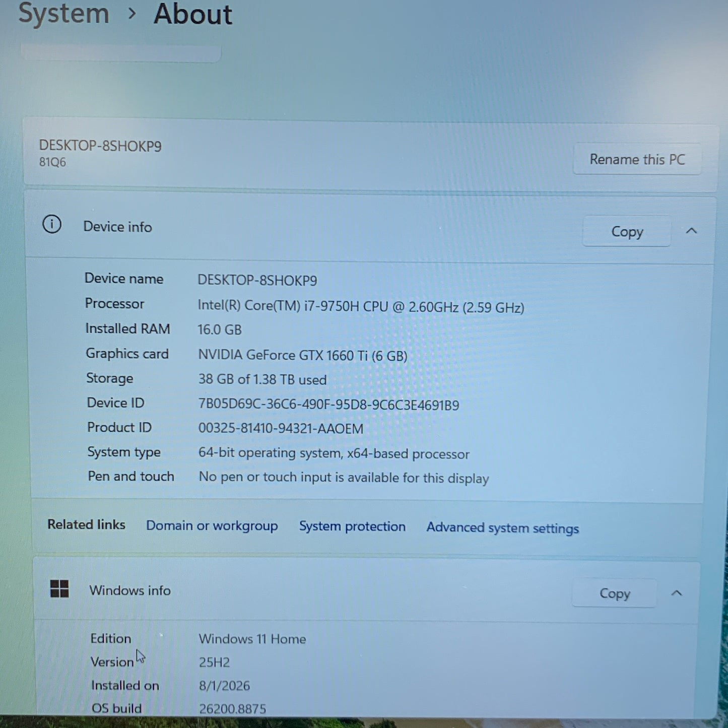Click the Device name label
Image resolution: width=728 pixels, height=728 pixels.
coord(124,279)
